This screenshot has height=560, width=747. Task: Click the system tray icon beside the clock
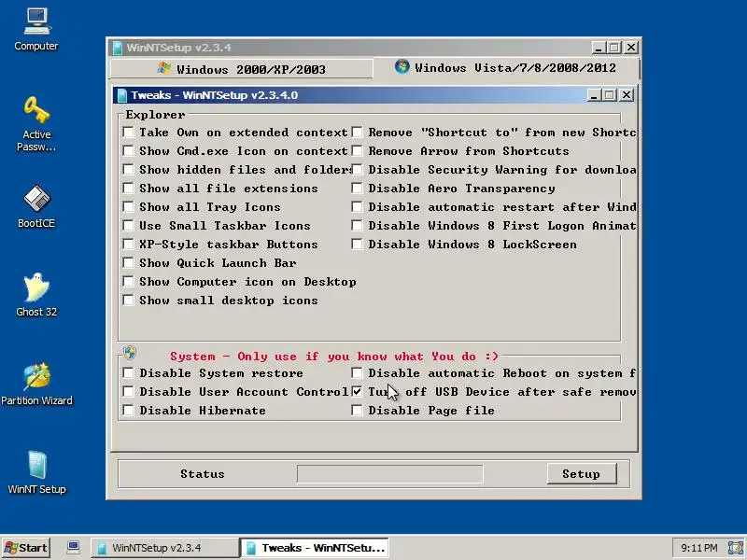click(x=735, y=548)
